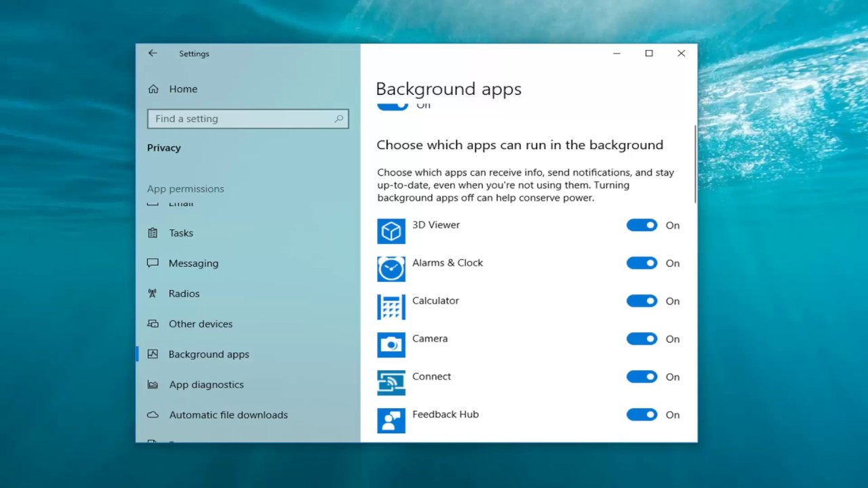Screen dimensions: 868x488
Task: Click the Alarms & Clock app icon
Action: [x=391, y=269]
